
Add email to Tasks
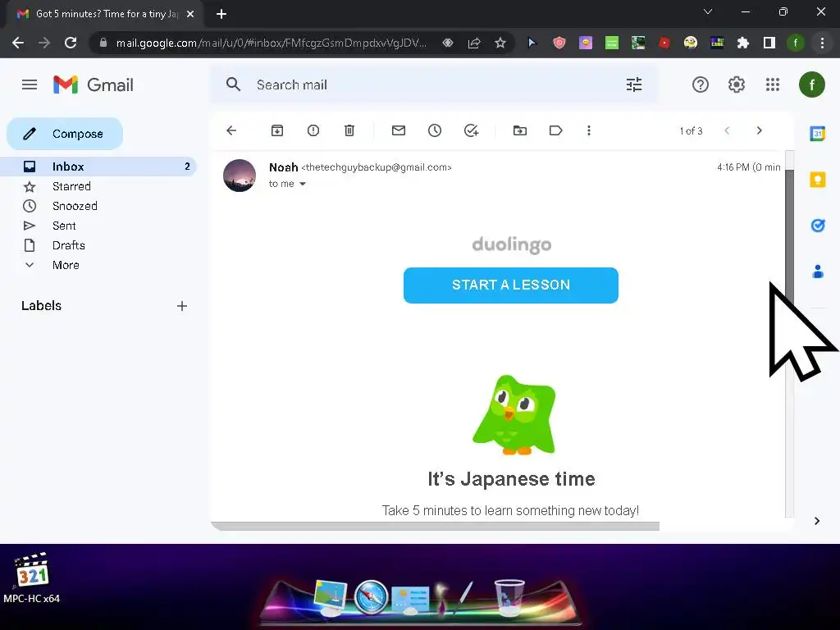point(471,130)
